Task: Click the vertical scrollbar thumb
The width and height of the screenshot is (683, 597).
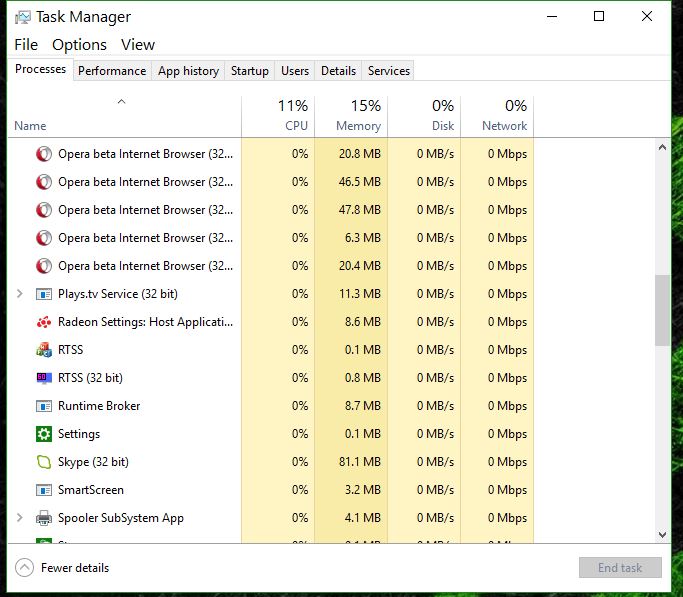Action: (x=662, y=310)
